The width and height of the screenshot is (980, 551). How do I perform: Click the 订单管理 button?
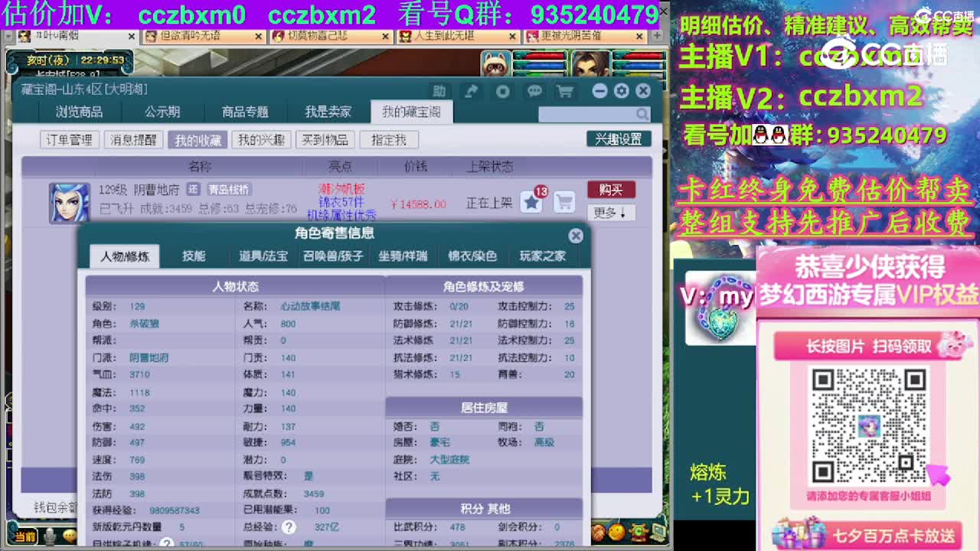coord(69,139)
